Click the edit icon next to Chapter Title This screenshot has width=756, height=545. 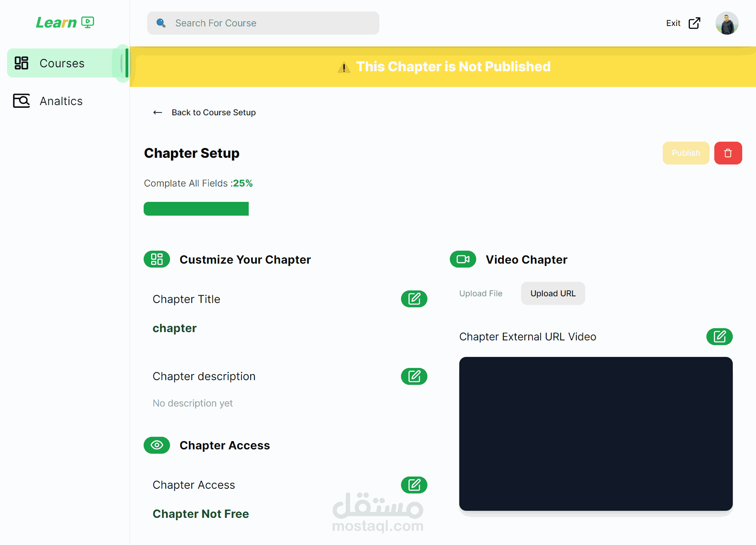[414, 299]
